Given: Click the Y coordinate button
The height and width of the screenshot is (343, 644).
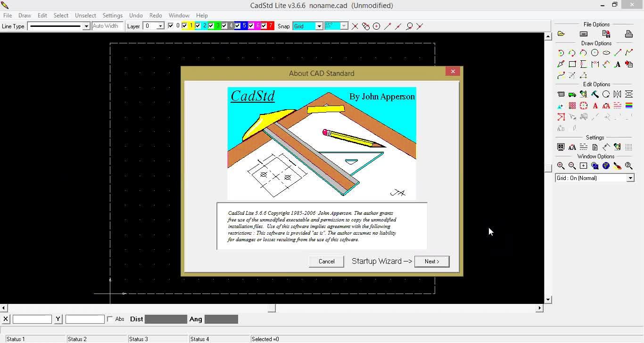Looking at the screenshot, I should point(58,319).
